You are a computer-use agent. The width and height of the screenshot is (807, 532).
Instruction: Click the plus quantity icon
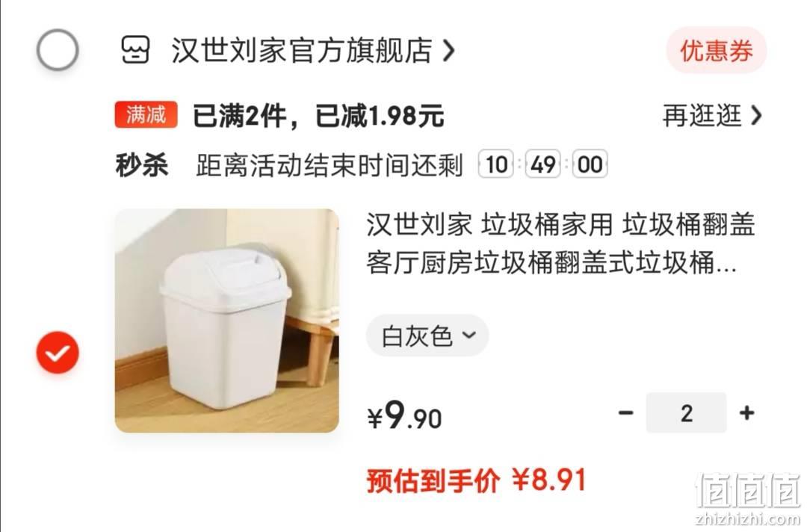click(746, 412)
